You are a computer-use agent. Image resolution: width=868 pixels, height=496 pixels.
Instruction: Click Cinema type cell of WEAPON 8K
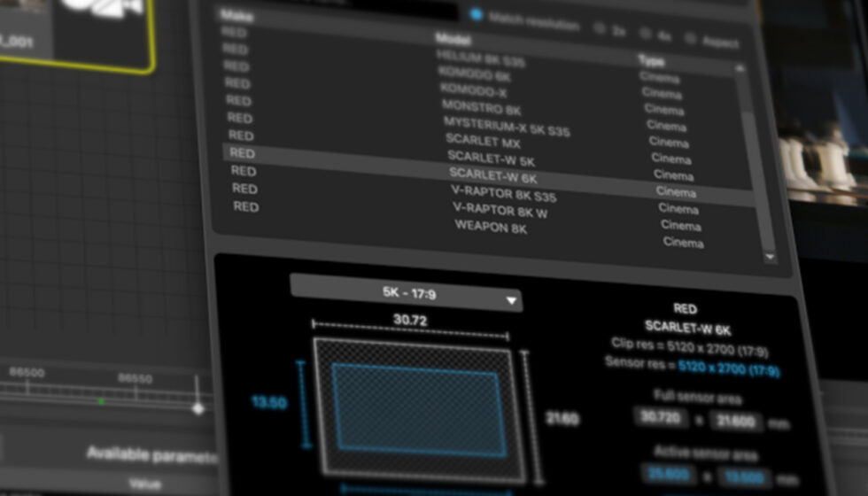coord(683,242)
